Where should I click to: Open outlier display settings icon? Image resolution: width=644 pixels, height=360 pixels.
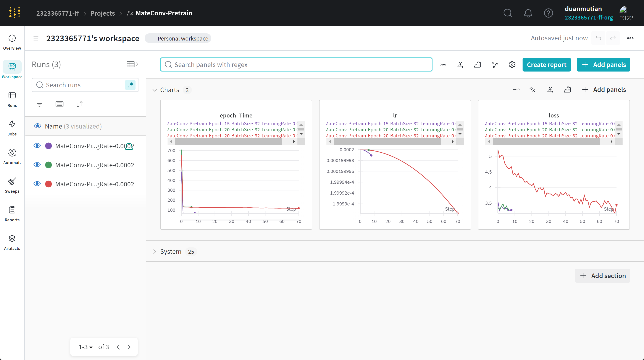pyautogui.click(x=495, y=65)
